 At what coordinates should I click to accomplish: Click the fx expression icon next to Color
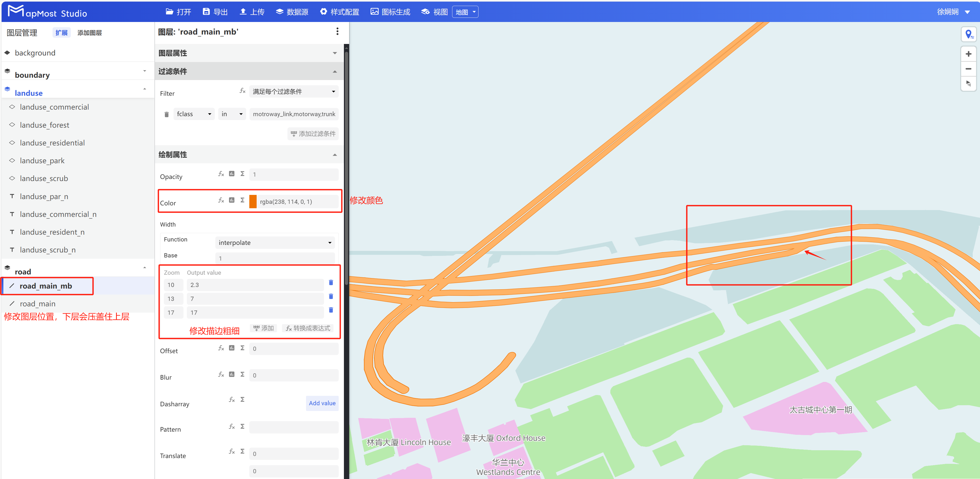click(221, 200)
